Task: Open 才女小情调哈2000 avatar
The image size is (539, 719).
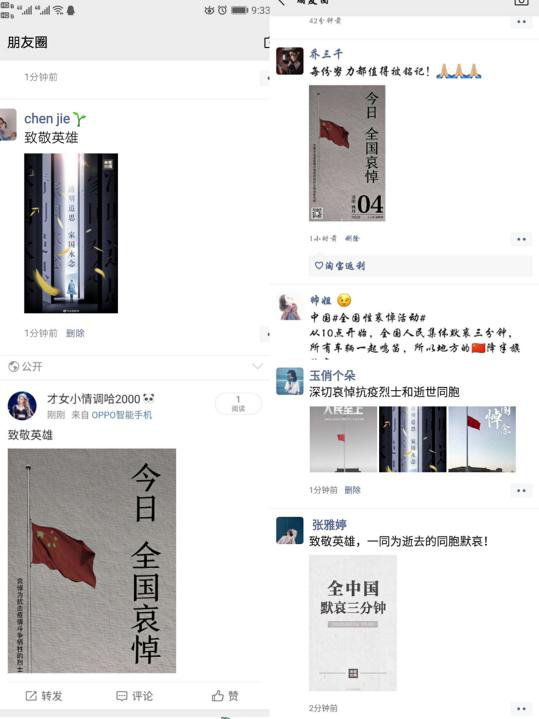Action: [x=22, y=406]
